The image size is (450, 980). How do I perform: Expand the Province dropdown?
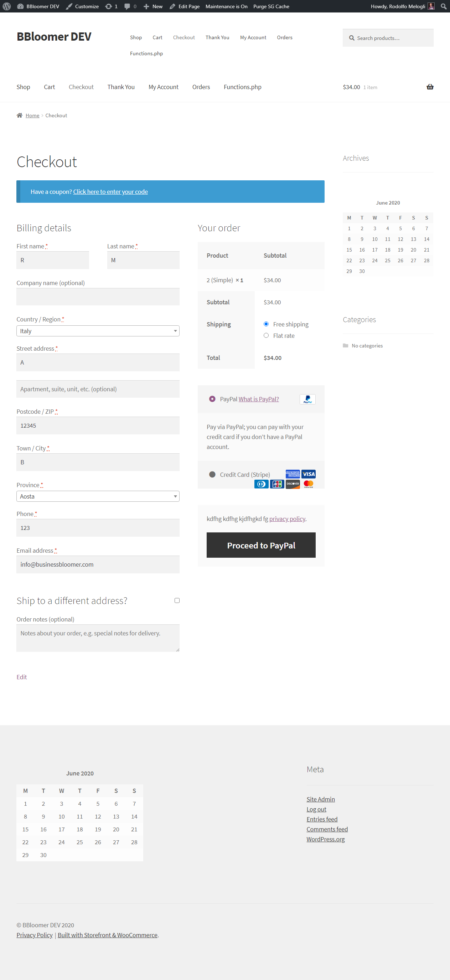tap(98, 496)
